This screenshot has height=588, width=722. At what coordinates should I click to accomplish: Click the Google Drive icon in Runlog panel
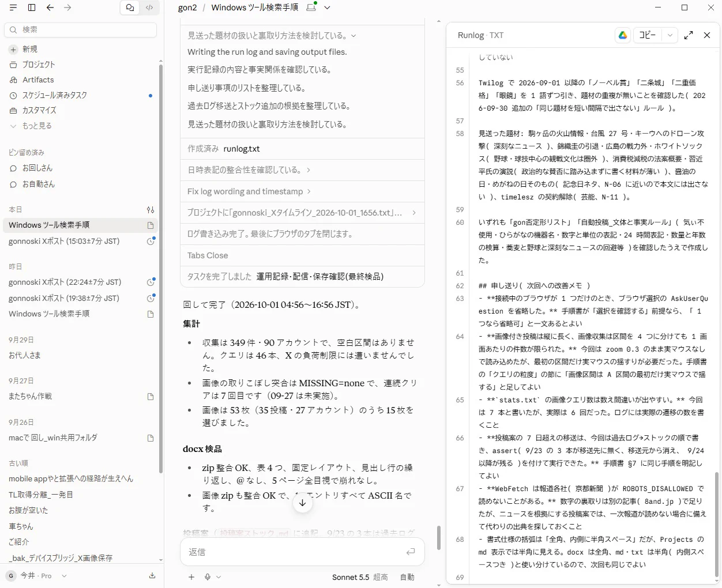(623, 35)
